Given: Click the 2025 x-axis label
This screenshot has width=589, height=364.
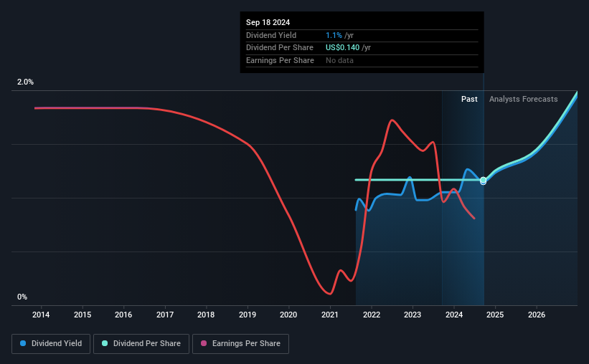Looking at the screenshot, I should click(x=495, y=315).
